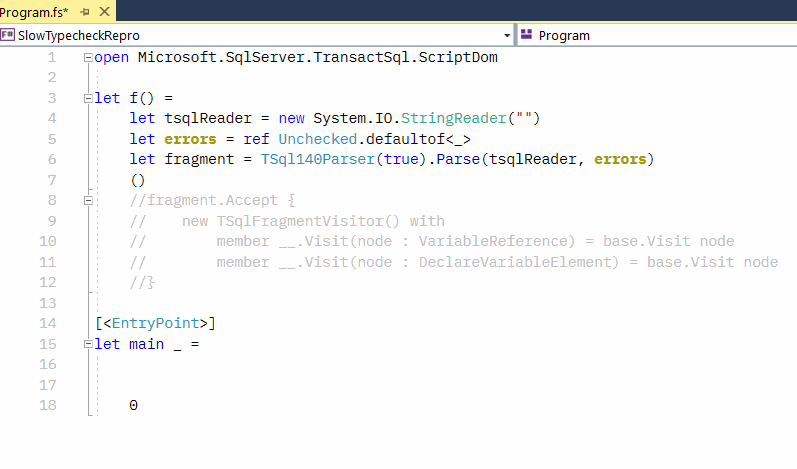The width and height of the screenshot is (797, 469).
Task: Click the 'open' keyword on line 1
Action: tap(111, 57)
